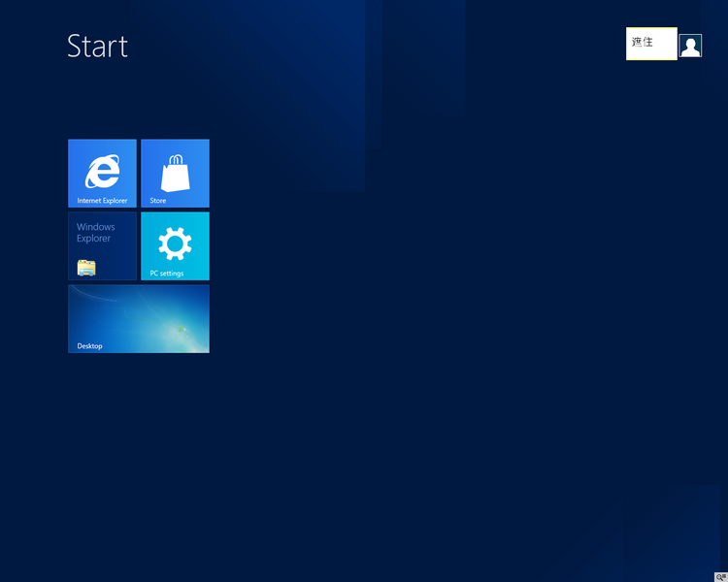Open the Windows Explorer tile
Viewport: 728px width, 582px height.
[x=102, y=246]
